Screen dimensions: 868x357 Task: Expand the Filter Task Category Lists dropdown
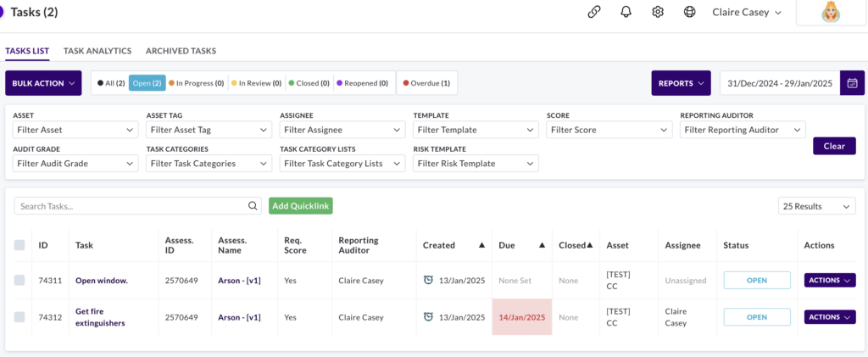[342, 164]
